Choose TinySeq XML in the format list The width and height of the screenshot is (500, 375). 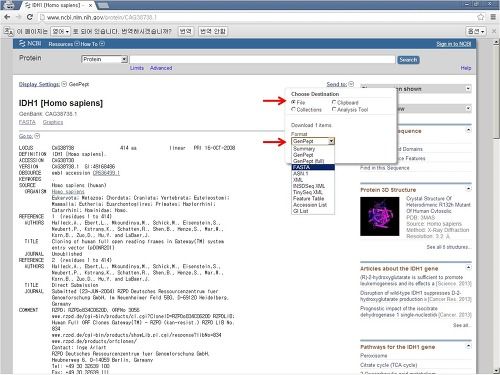(313, 192)
